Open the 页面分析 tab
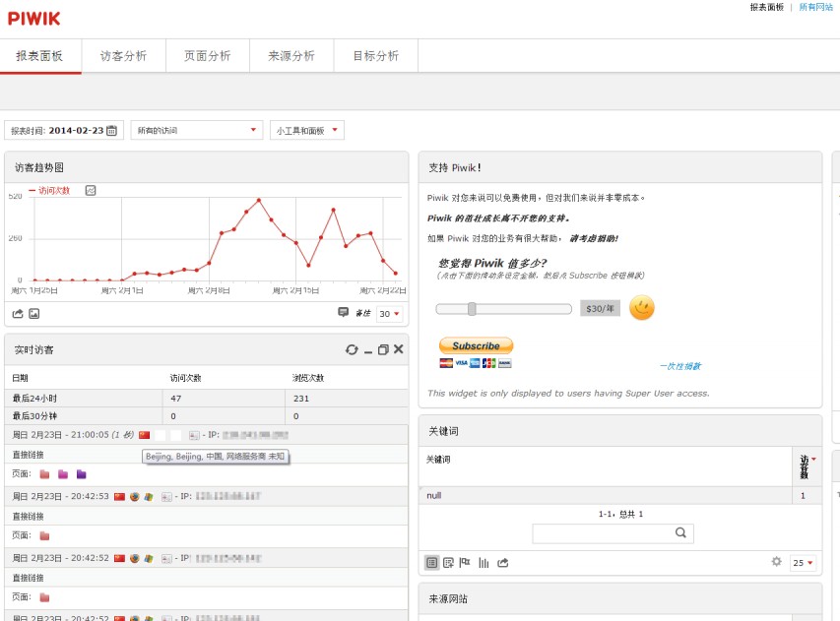 (208, 56)
